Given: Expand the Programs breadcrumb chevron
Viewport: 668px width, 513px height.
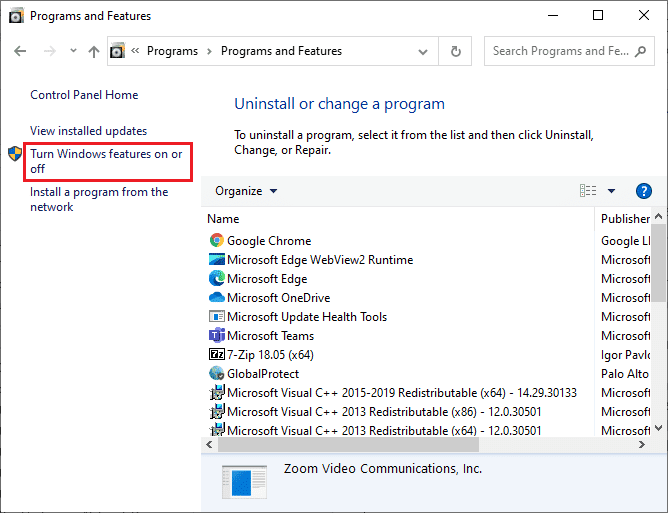Looking at the screenshot, I should tap(209, 52).
